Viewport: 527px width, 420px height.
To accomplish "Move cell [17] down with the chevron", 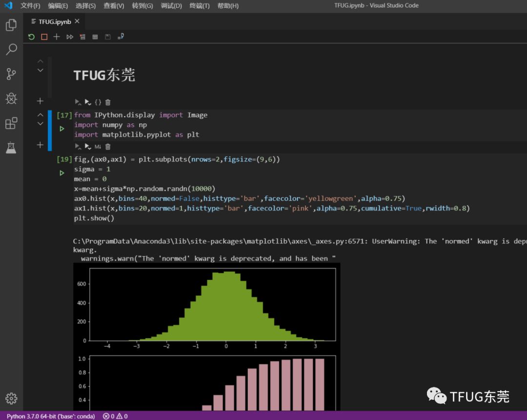I will pyautogui.click(x=41, y=123).
